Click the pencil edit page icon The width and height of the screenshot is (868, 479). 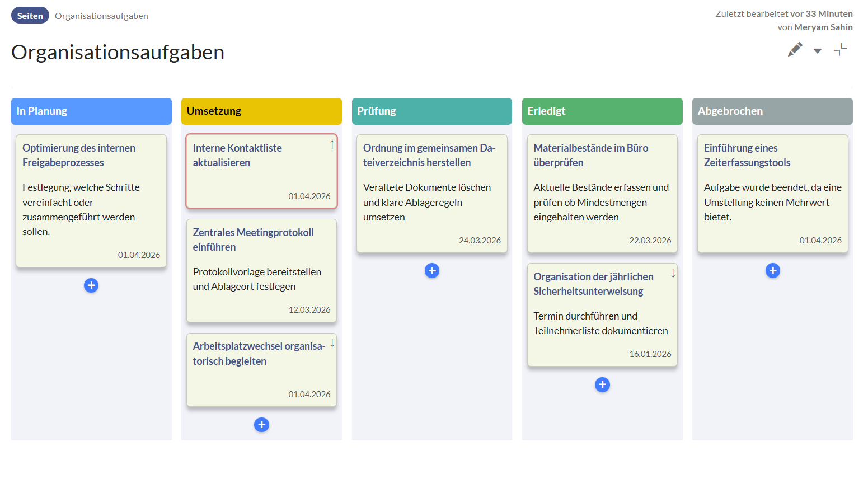pyautogui.click(x=795, y=50)
